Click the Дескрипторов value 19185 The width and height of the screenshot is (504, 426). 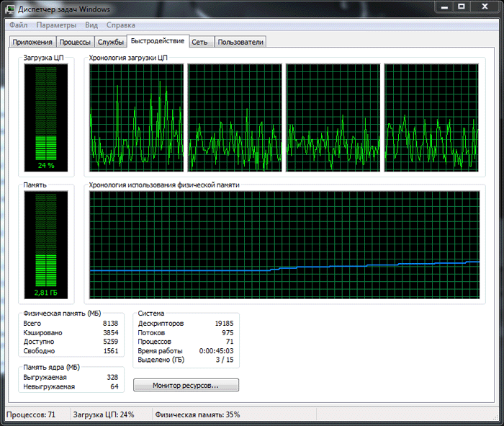pyautogui.click(x=224, y=324)
